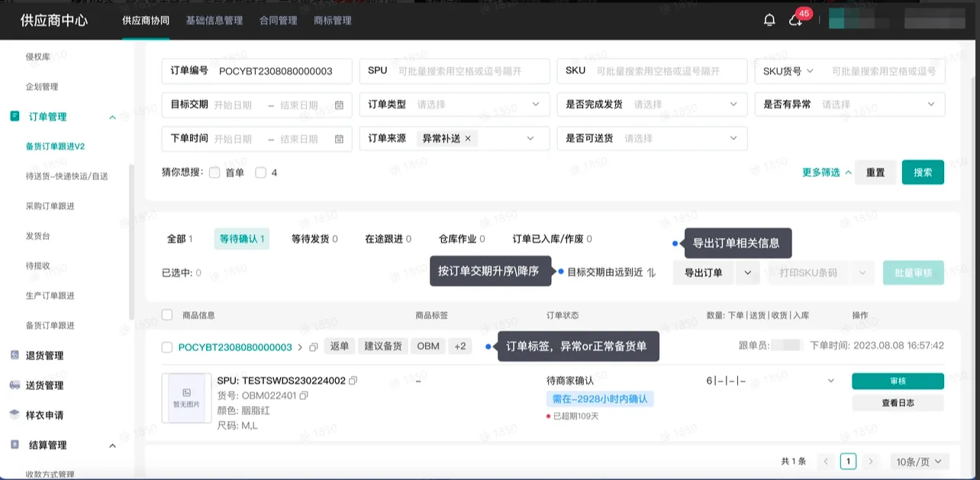
Task: Click the 订单编号 input field
Action: pos(257,71)
